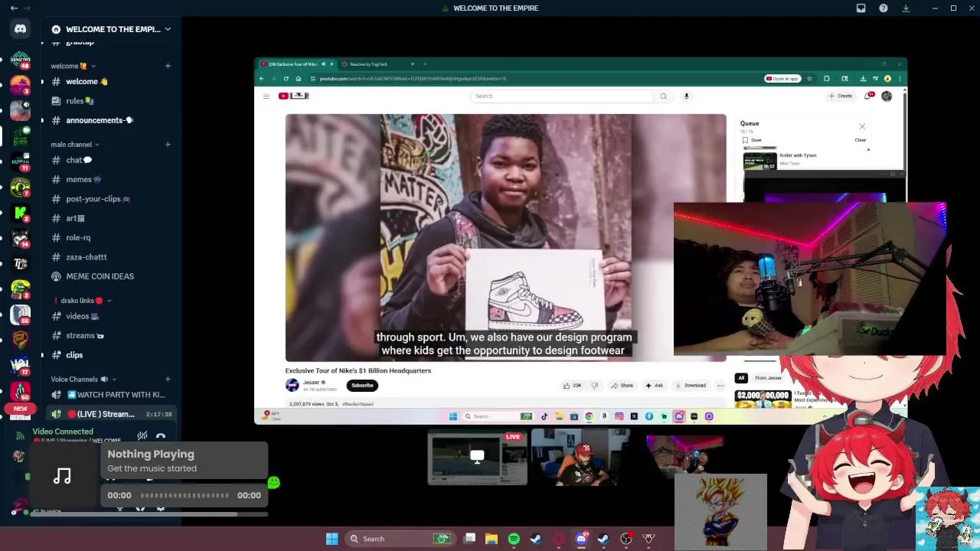The image size is (980, 551).
Task: Dislike the Nike headquarters video
Action: tap(594, 386)
